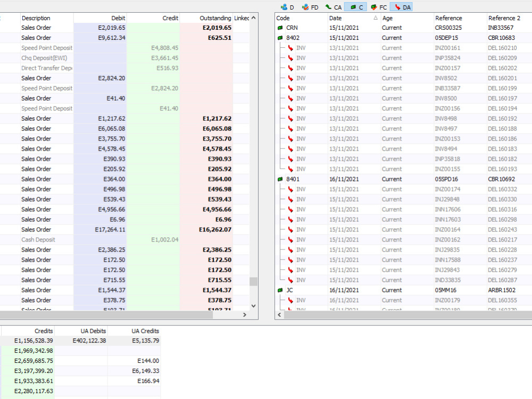This screenshot has height=399, width=532.
Task: Sort by the Date column header
Action: (x=354, y=18)
